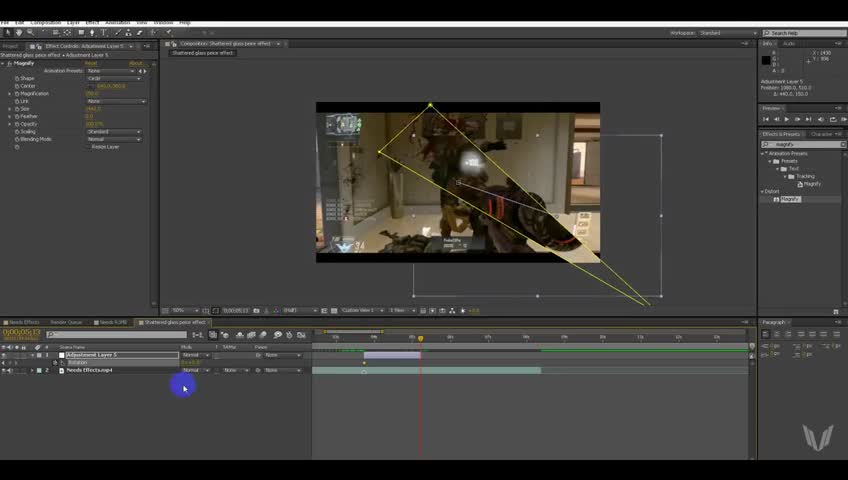Click the Search Help input field
The width and height of the screenshot is (848, 480).
tap(802, 33)
